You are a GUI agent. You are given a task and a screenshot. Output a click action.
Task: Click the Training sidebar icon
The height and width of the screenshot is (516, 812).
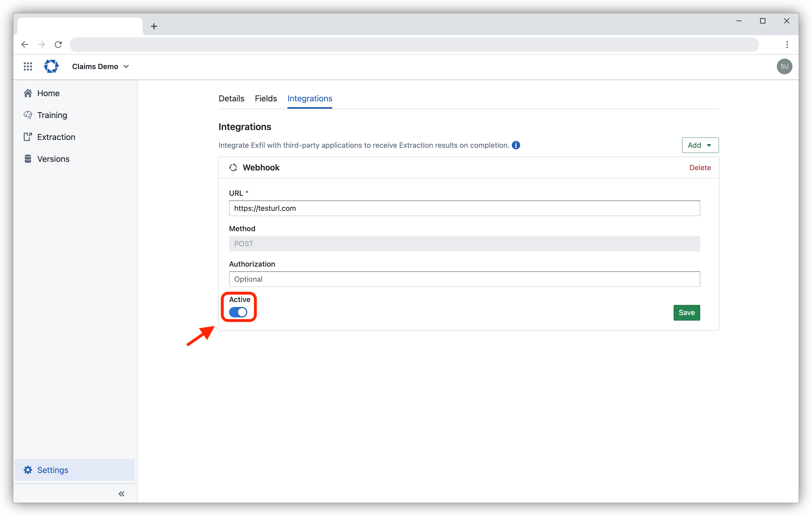tap(28, 115)
